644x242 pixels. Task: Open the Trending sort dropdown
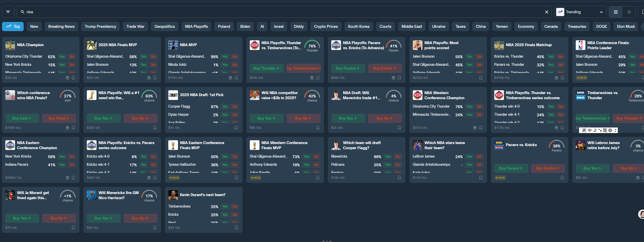(580, 12)
